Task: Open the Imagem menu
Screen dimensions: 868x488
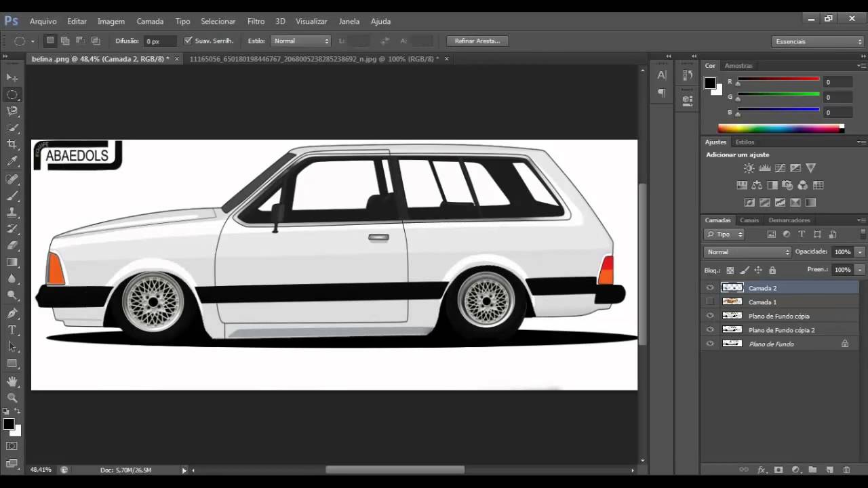Action: 112,22
